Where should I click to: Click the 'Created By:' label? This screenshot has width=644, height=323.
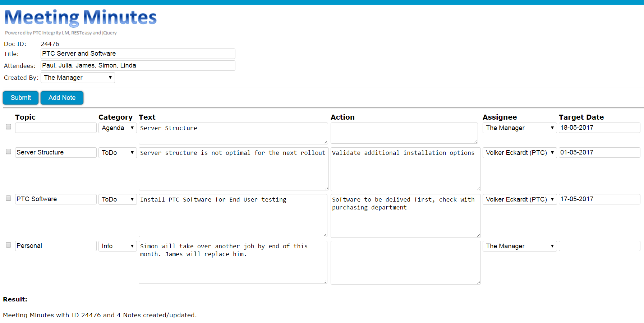click(21, 78)
